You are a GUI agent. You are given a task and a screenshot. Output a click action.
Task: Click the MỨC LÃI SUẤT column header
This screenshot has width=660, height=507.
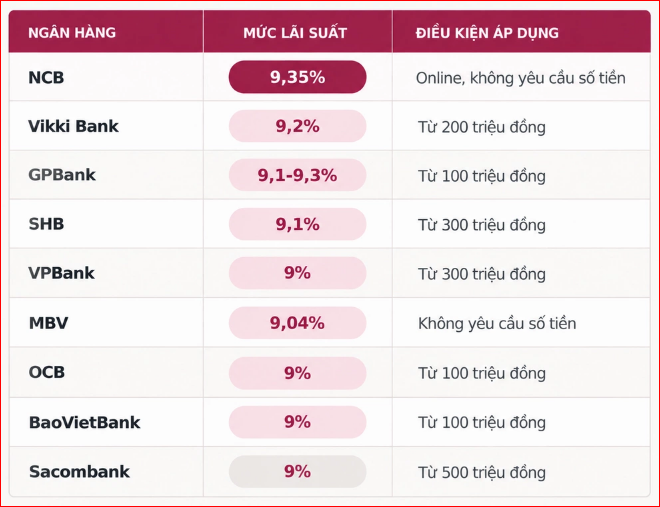[295, 32]
